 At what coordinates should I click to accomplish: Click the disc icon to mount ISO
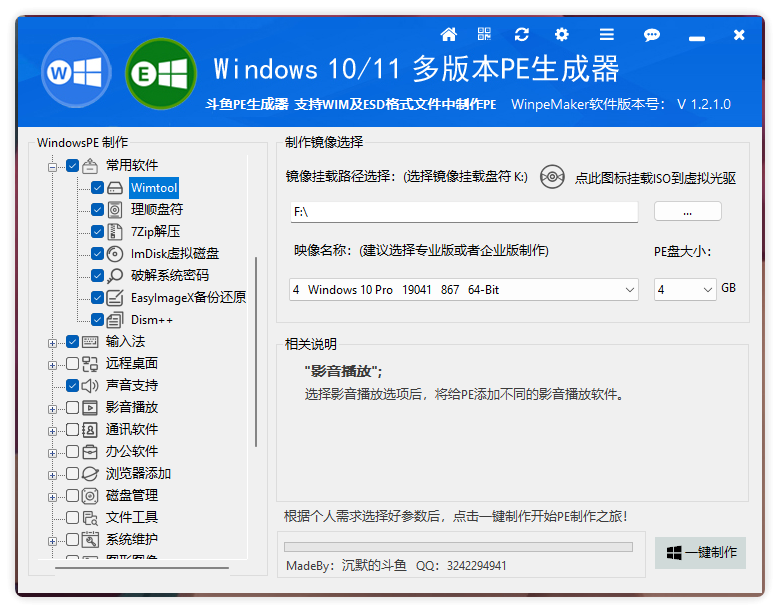tap(552, 177)
